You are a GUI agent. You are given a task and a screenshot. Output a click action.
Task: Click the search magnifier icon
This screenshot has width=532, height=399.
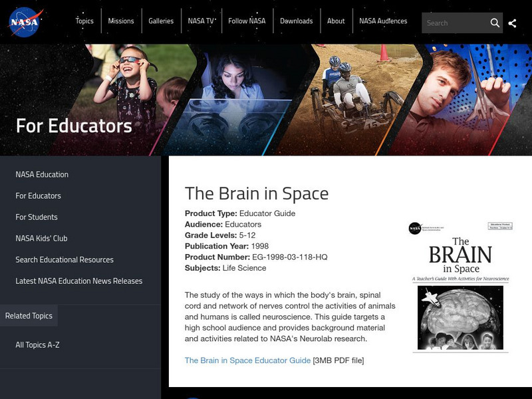(x=495, y=23)
